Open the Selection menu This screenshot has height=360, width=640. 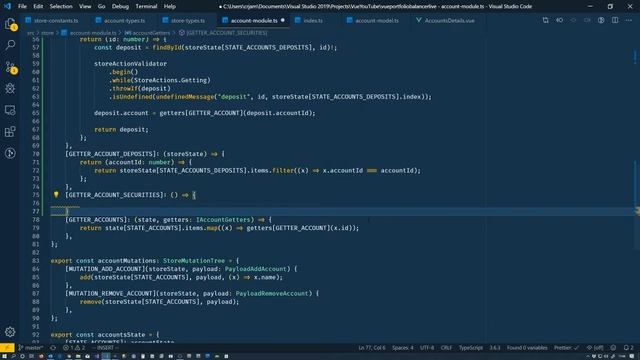pyautogui.click(x=61, y=7)
